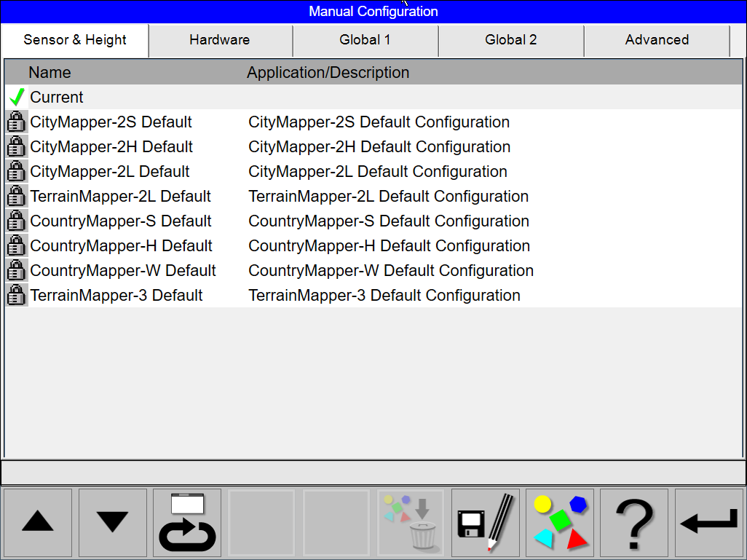Click the green checkmark beside Current

click(x=15, y=96)
